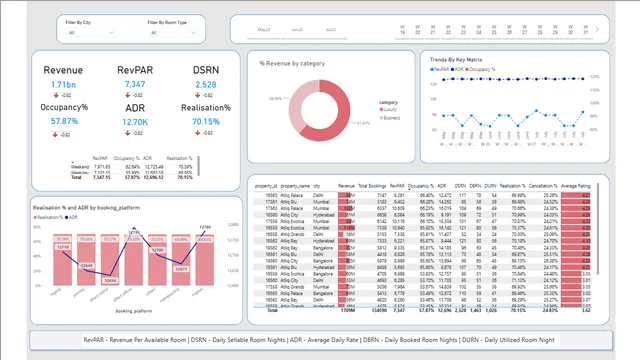640x360 pixels.
Task: Click the red down arrow under Realisation%
Action: [x=198, y=133]
